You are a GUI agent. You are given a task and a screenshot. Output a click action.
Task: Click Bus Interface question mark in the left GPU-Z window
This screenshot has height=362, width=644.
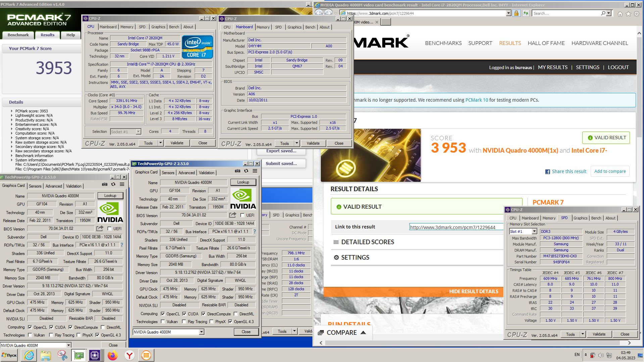tap(122, 245)
